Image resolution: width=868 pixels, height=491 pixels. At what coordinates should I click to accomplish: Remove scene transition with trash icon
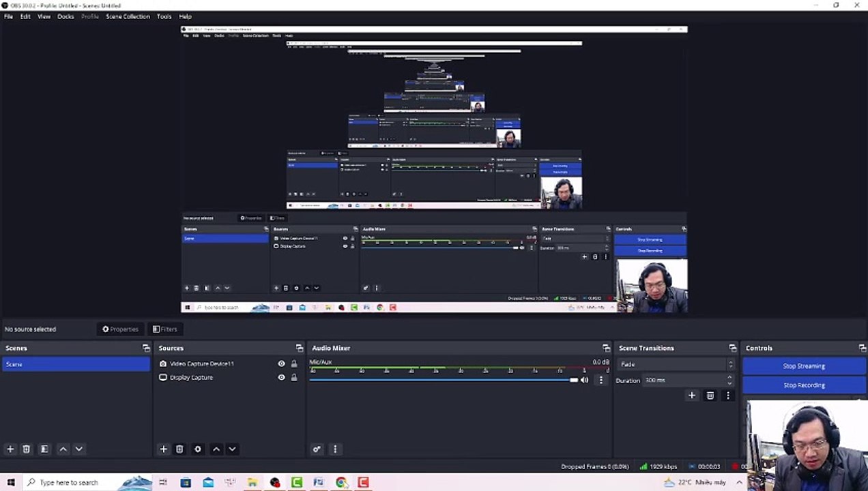pos(710,396)
